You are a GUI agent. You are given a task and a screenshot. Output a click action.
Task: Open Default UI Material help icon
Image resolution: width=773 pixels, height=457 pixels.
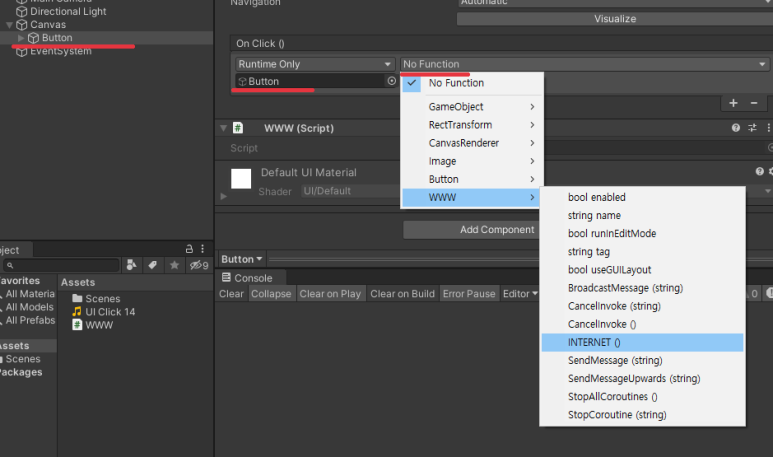pos(760,172)
